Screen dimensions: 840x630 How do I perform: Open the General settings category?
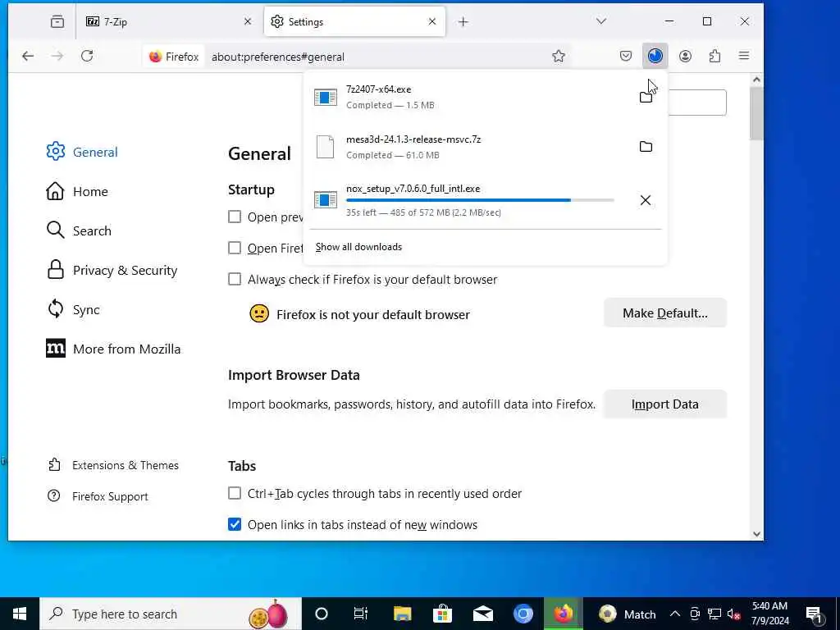pyautogui.click(x=83, y=152)
